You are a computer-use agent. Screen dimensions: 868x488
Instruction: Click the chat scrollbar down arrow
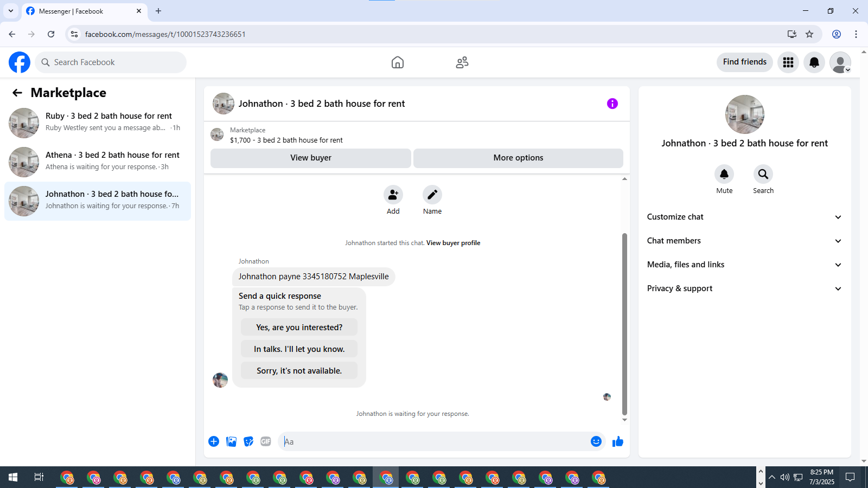[624, 420]
